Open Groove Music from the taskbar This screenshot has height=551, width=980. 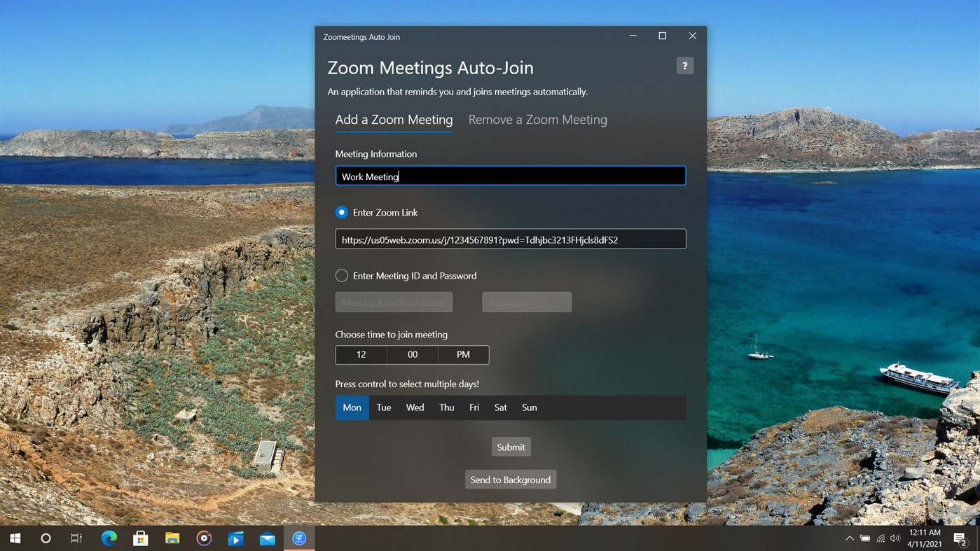tap(203, 538)
